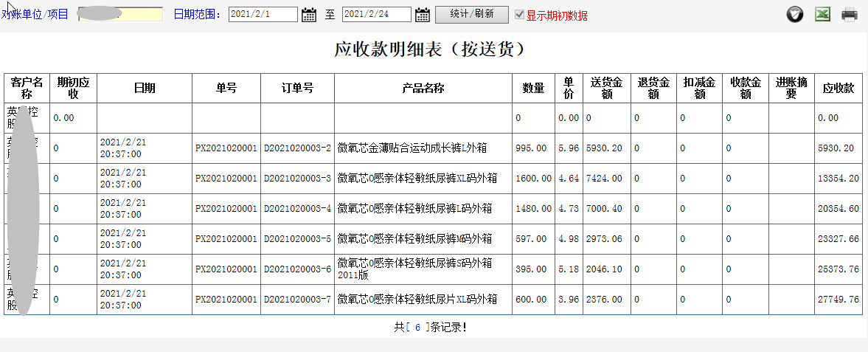This screenshot has height=352, width=868.
Task: Focus the 对账单位/项目 yellow input box
Action: pos(120,14)
